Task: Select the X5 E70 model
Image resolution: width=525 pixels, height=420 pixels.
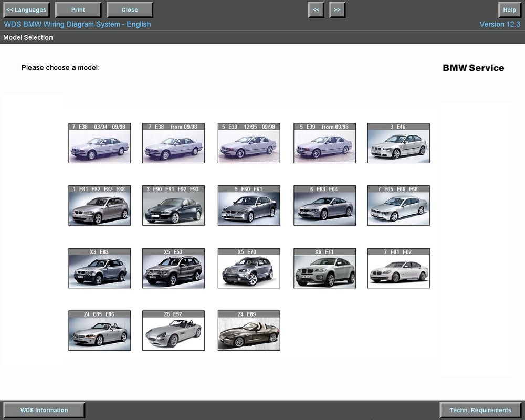Action: [249, 268]
